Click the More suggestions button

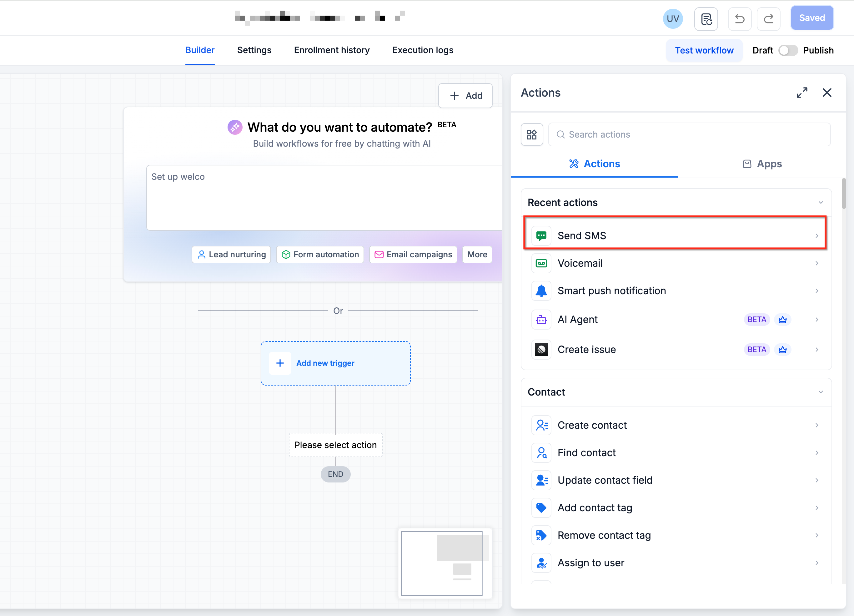pyautogui.click(x=477, y=255)
